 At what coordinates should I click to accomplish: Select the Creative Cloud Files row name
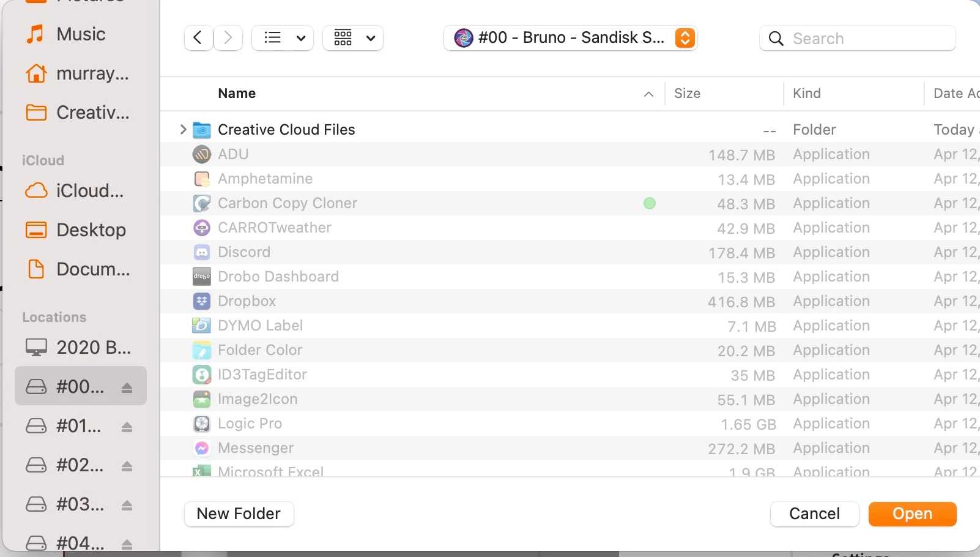tap(286, 130)
